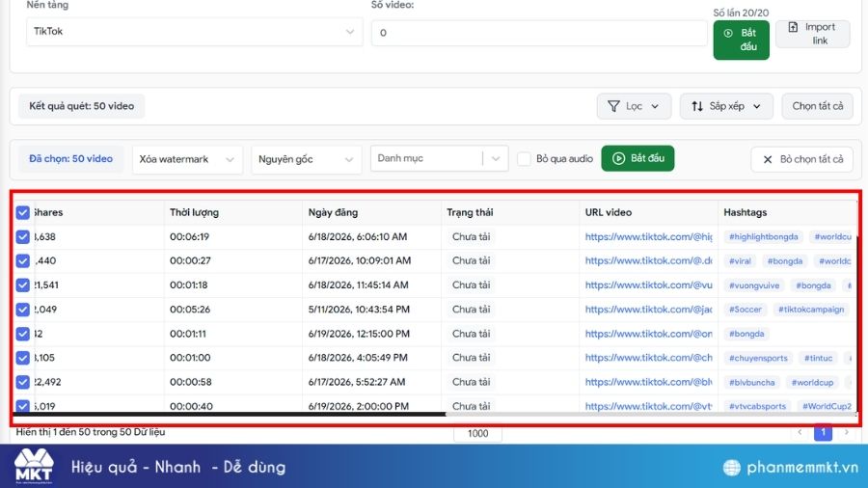Click the Hashtags column header

click(x=746, y=212)
